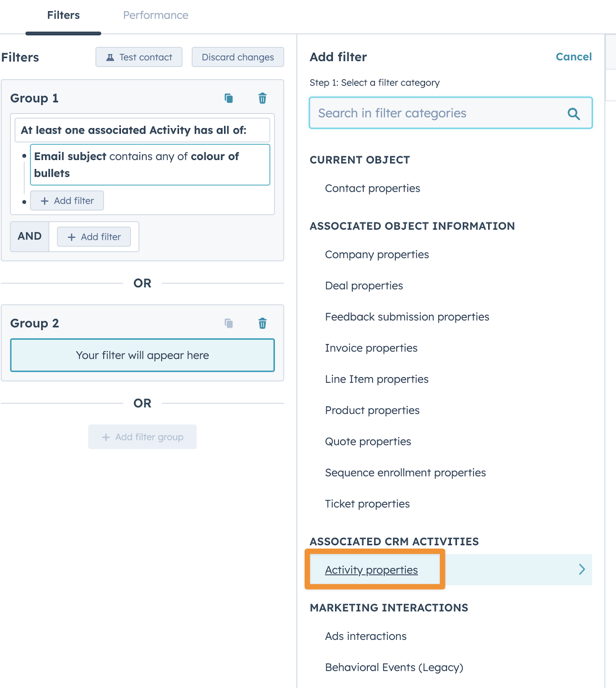616x688 pixels.
Task: Choose Deal properties under associated objects
Action: pyautogui.click(x=364, y=285)
